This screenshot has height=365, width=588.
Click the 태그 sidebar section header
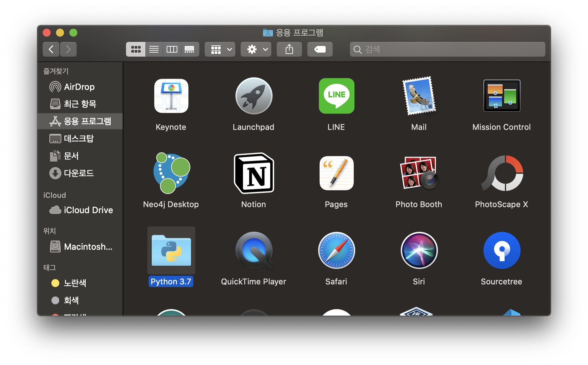coord(50,267)
